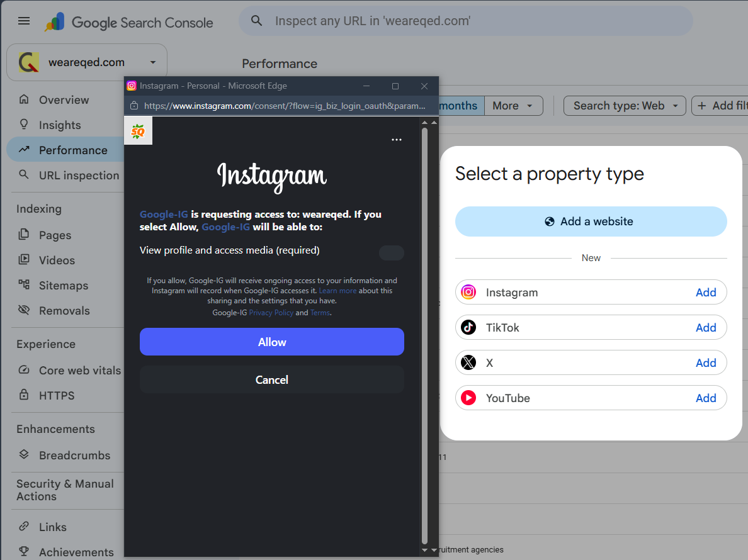
Task: Click the TikTok logo in property list
Action: pyautogui.click(x=468, y=327)
